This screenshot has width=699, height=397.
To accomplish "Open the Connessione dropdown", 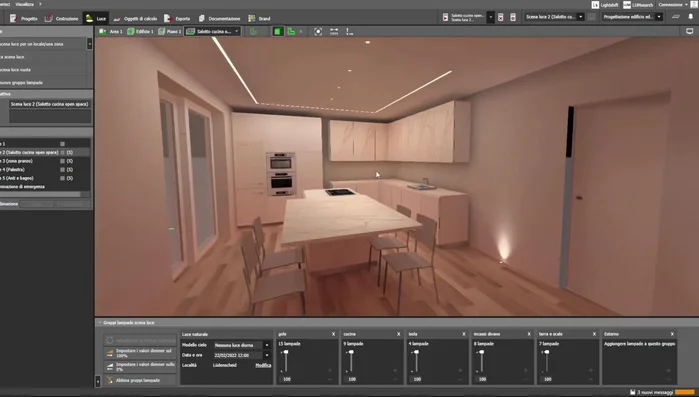I will point(673,4).
